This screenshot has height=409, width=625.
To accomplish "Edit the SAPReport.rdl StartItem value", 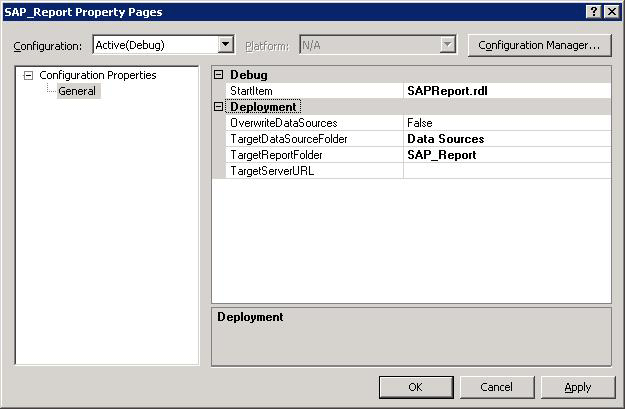I will coord(507,91).
